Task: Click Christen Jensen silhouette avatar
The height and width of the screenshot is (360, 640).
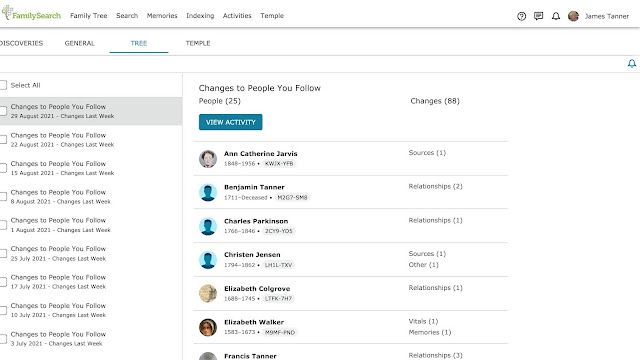Action: (208, 260)
